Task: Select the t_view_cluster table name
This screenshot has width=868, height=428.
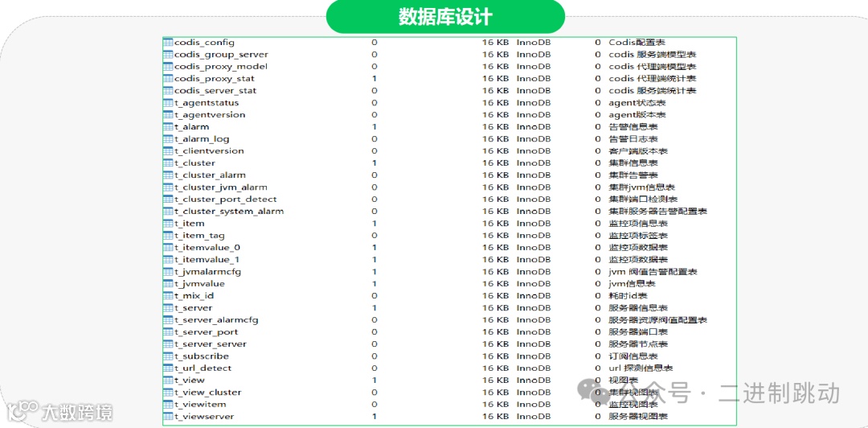Action: (x=207, y=393)
